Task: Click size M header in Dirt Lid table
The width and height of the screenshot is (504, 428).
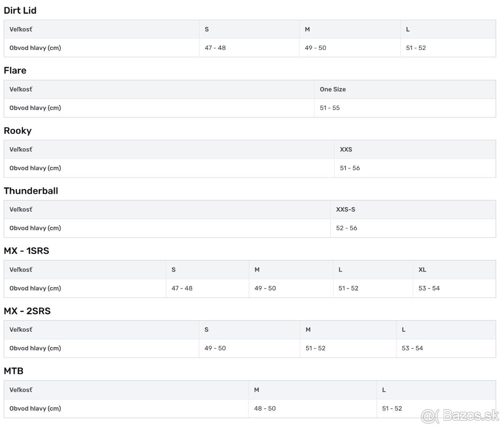Action: click(307, 29)
